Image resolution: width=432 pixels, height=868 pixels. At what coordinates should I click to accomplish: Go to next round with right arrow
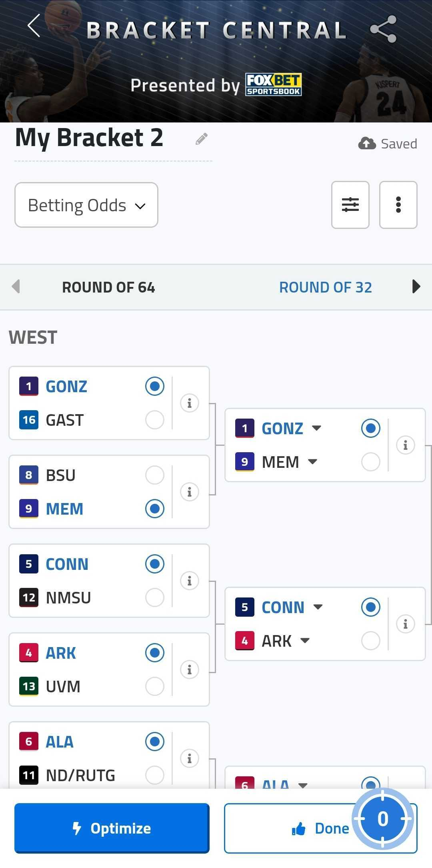416,287
